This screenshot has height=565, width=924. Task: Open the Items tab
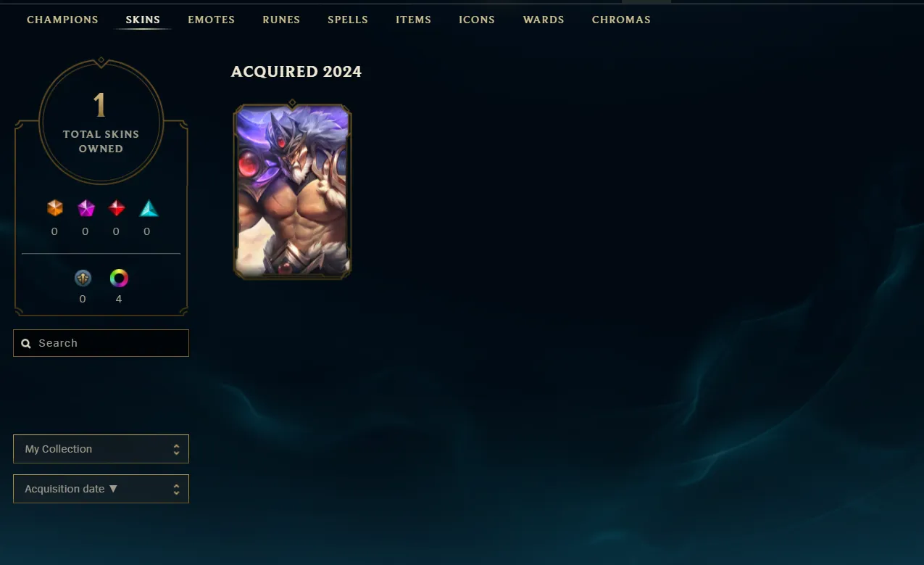(413, 20)
